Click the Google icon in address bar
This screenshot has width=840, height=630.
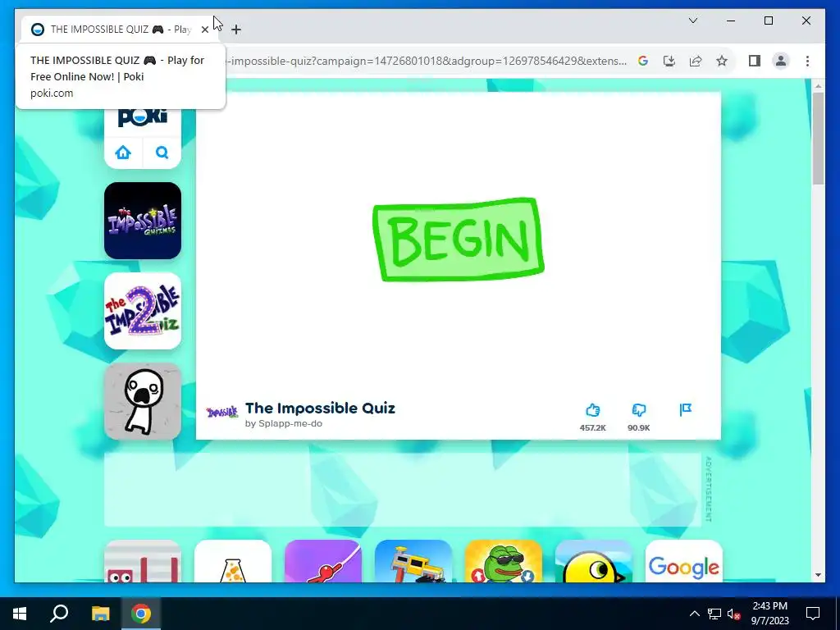point(643,61)
